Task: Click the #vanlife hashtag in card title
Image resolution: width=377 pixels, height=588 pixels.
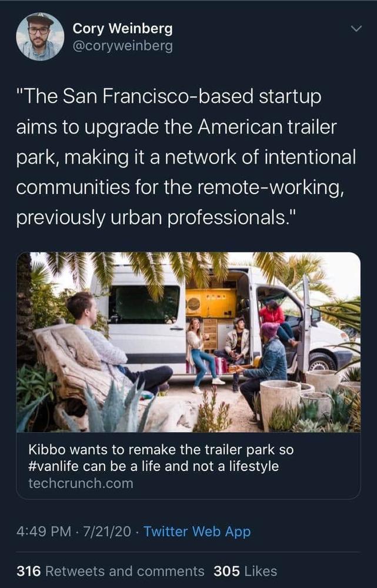Action: pyautogui.click(x=54, y=466)
